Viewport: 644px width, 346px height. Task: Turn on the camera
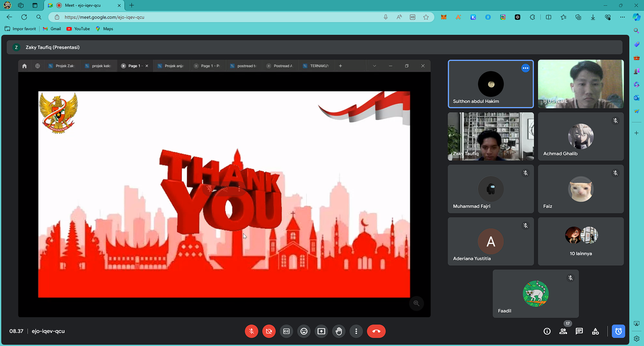point(269,331)
